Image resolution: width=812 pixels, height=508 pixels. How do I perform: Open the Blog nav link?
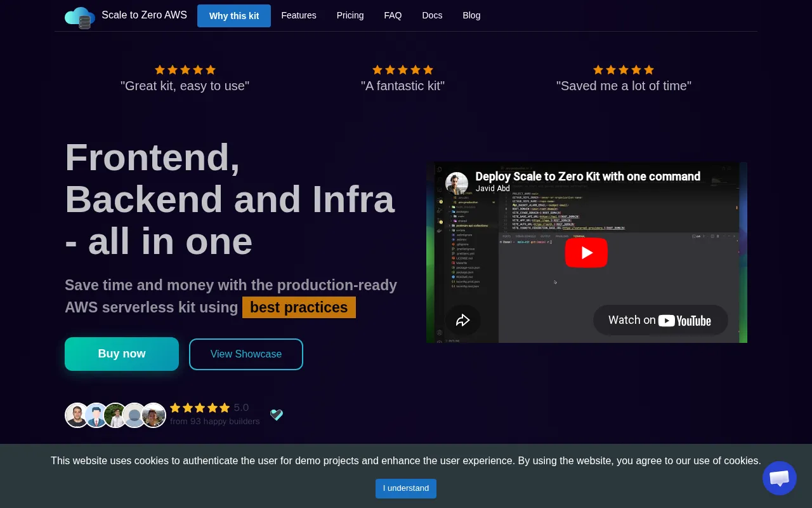(471, 15)
